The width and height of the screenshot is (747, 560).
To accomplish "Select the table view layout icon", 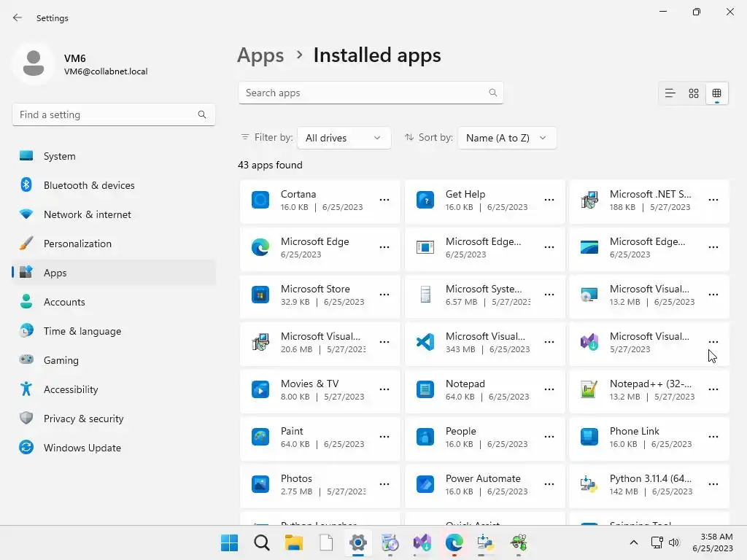I will 716,93.
